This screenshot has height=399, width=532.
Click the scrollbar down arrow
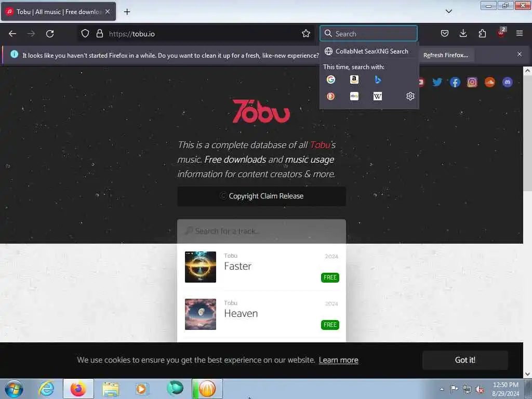(x=527, y=374)
